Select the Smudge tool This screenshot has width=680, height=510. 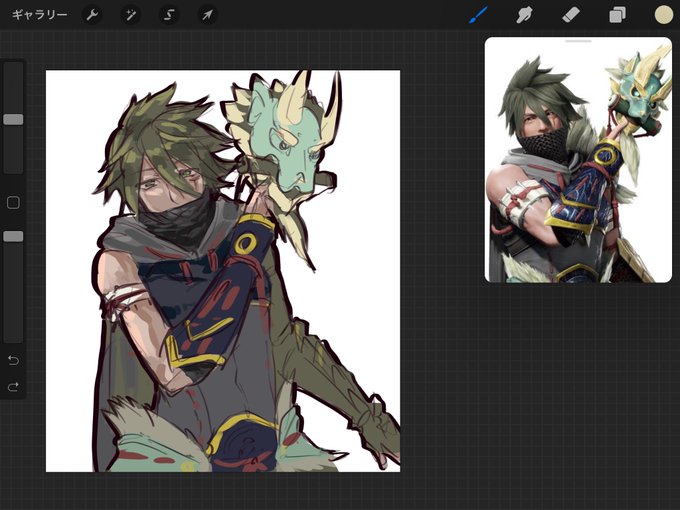tap(524, 15)
